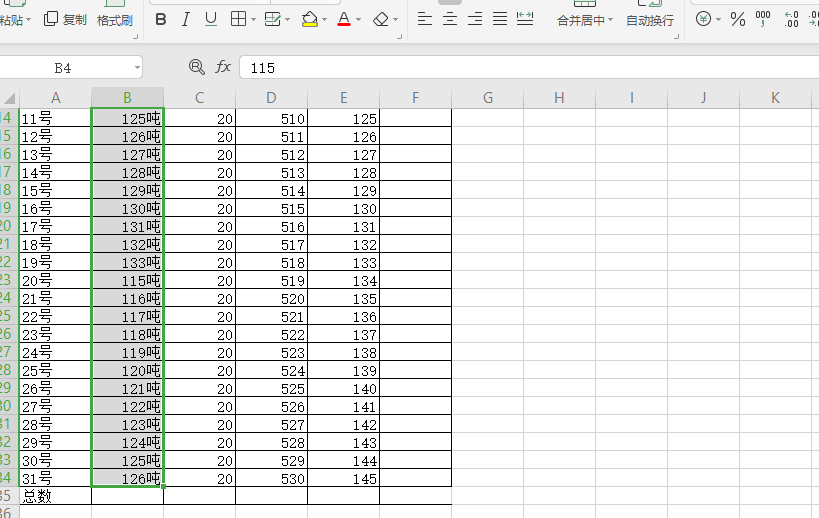Center text horizontally
The width and height of the screenshot is (819, 518).
coord(450,20)
